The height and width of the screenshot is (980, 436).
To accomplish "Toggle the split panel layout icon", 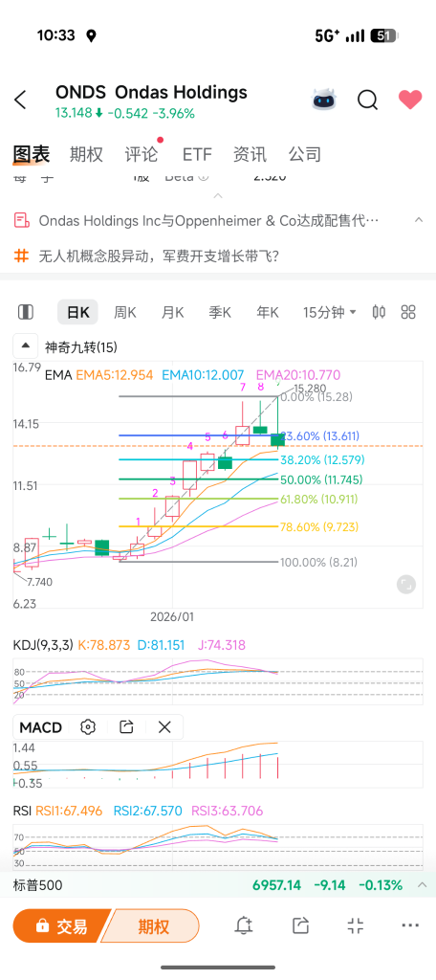I will click(26, 312).
